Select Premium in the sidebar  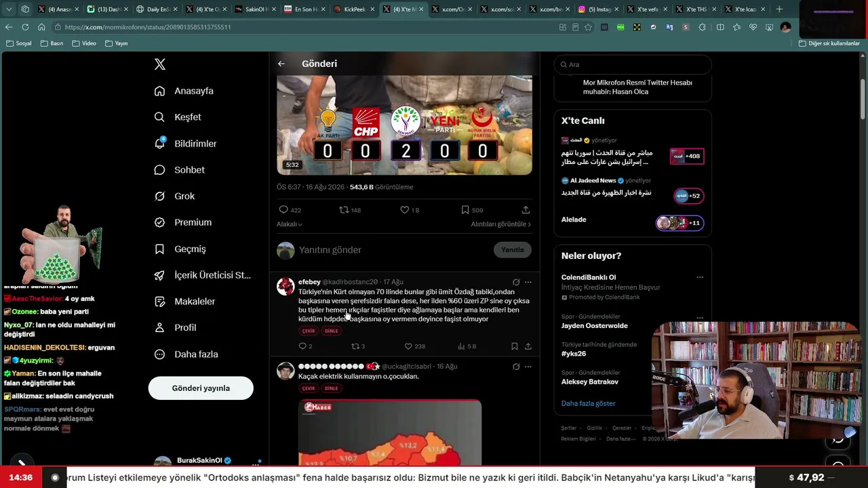click(x=182, y=222)
